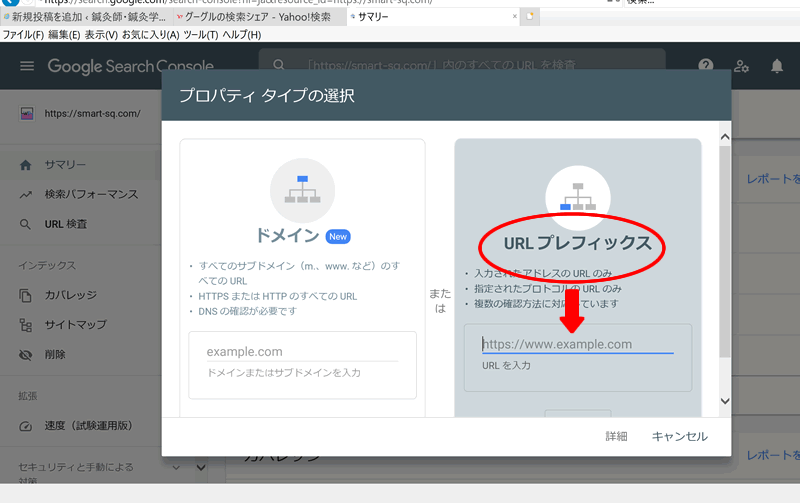
Task: Click the notifications bell icon
Action: pyautogui.click(x=777, y=66)
